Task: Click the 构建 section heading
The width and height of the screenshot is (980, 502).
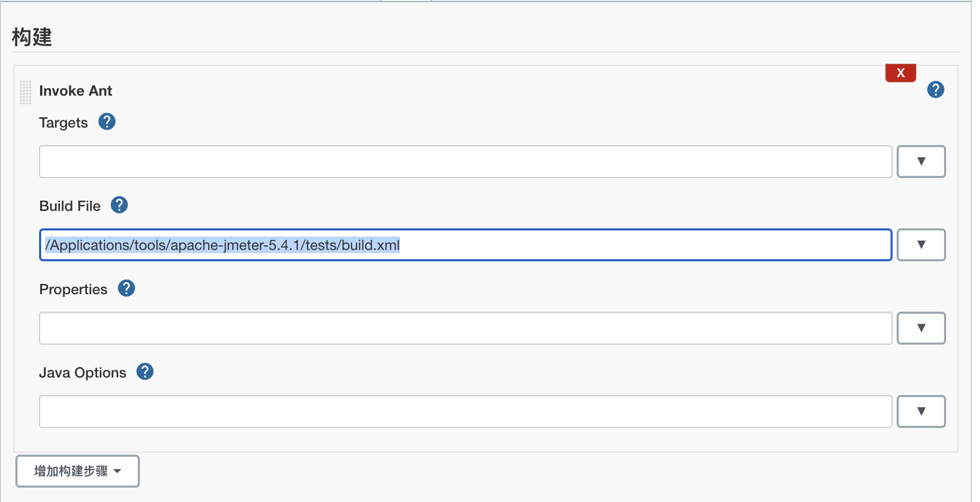Action: coord(32,37)
